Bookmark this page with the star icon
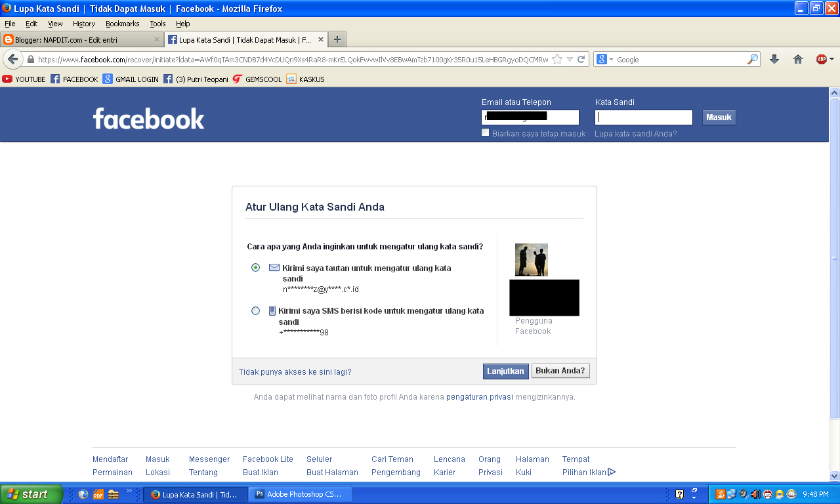Image resolution: width=840 pixels, height=504 pixels. tap(557, 60)
